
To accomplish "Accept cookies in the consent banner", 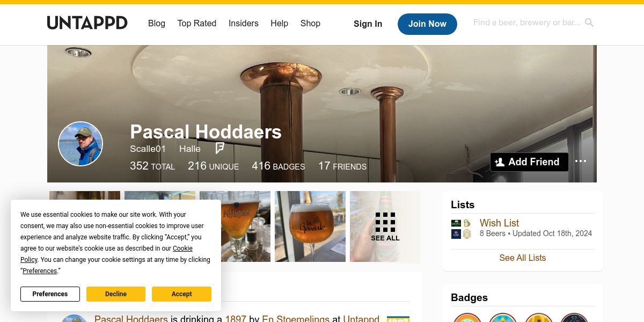I will click(181, 294).
